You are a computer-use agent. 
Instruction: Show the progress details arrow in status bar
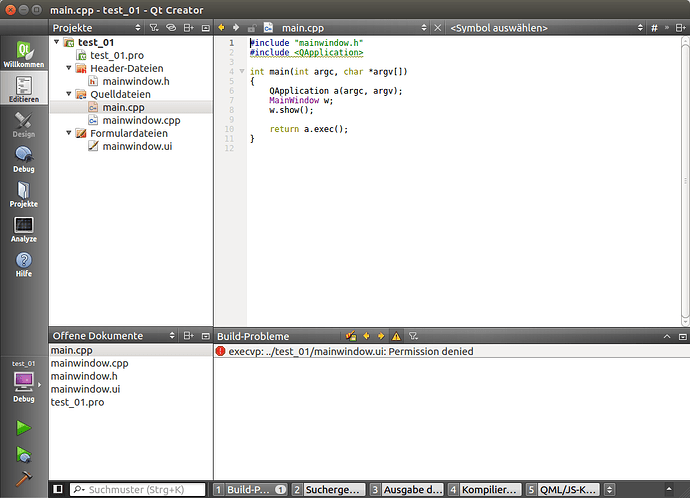point(669,489)
